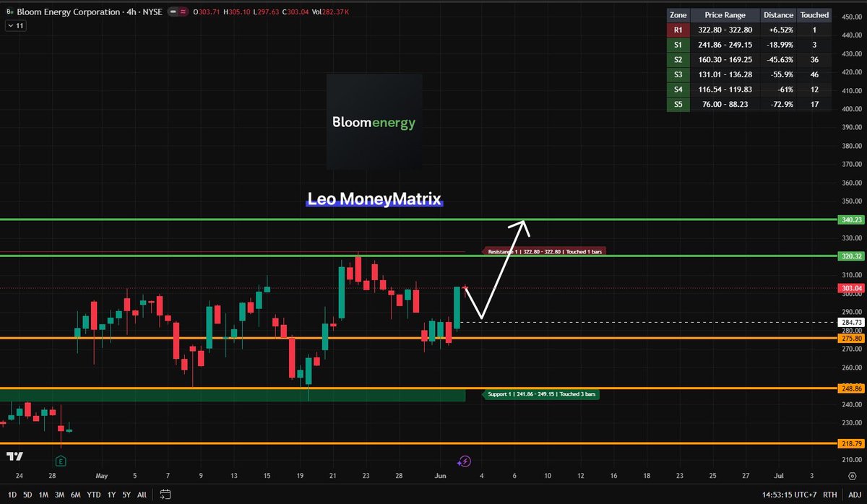
Task: Show the 1Y time range
Action: [x=111, y=495]
